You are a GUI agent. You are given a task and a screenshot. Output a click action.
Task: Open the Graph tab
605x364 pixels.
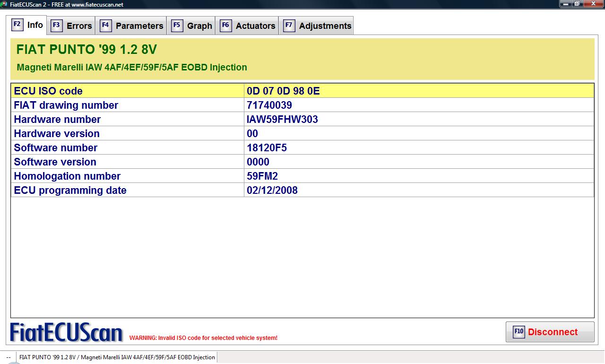(x=191, y=26)
